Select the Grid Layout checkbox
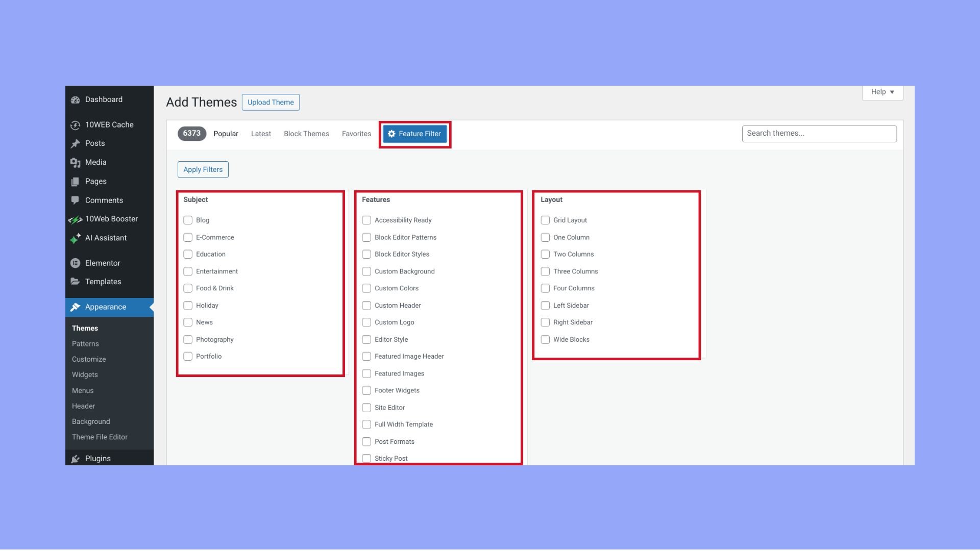 [x=545, y=220]
